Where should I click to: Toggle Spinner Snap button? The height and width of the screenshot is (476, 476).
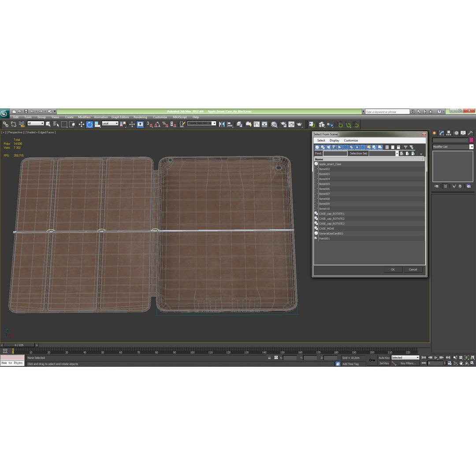[173, 124]
